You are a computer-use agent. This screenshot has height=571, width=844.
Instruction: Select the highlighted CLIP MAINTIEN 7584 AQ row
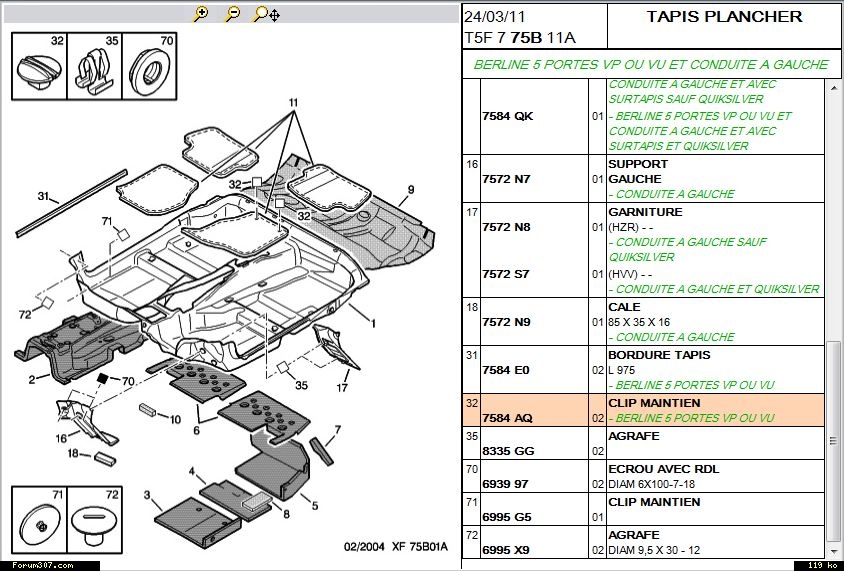pos(642,410)
